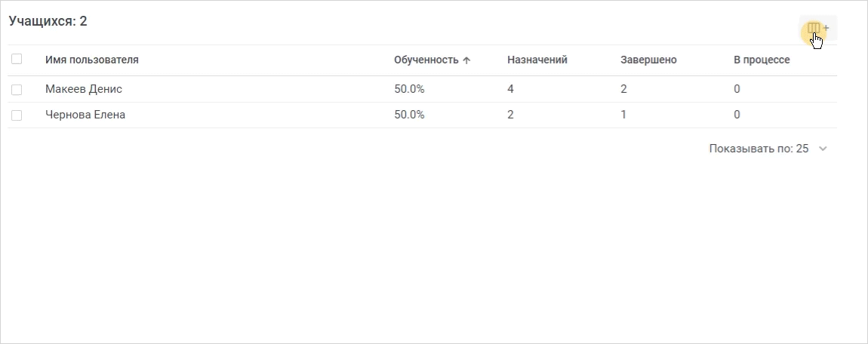Open user Чернова Елена row name

coord(85,115)
